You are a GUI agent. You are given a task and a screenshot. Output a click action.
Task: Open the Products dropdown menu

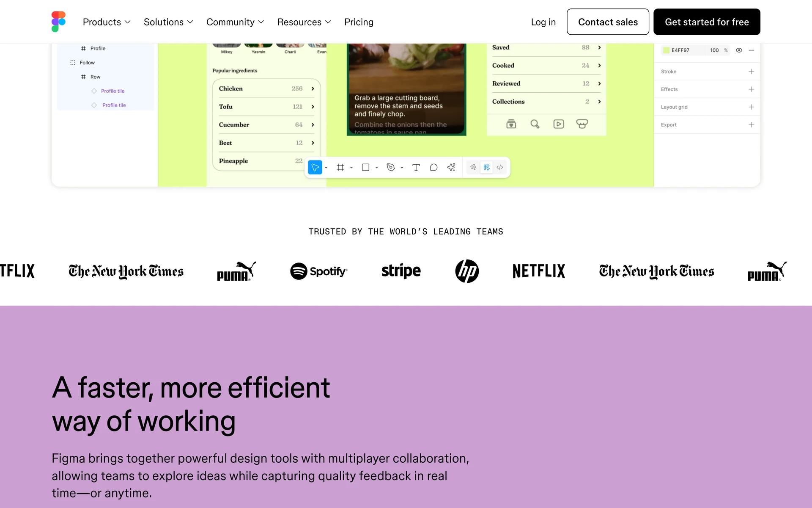[x=107, y=22]
